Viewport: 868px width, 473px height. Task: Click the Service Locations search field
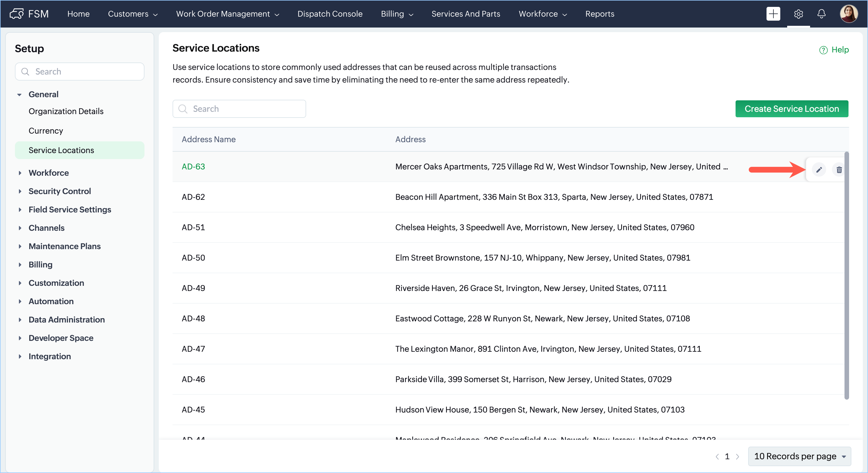(x=239, y=109)
